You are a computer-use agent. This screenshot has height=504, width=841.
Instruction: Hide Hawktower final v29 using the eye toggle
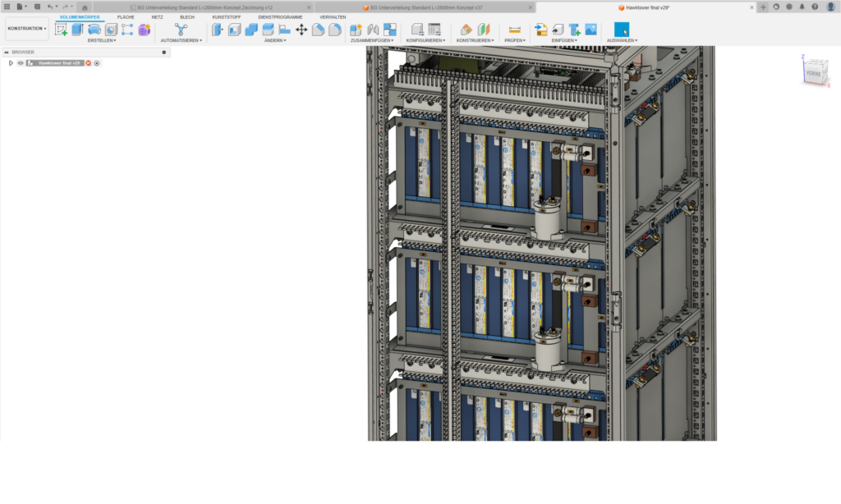(x=21, y=63)
